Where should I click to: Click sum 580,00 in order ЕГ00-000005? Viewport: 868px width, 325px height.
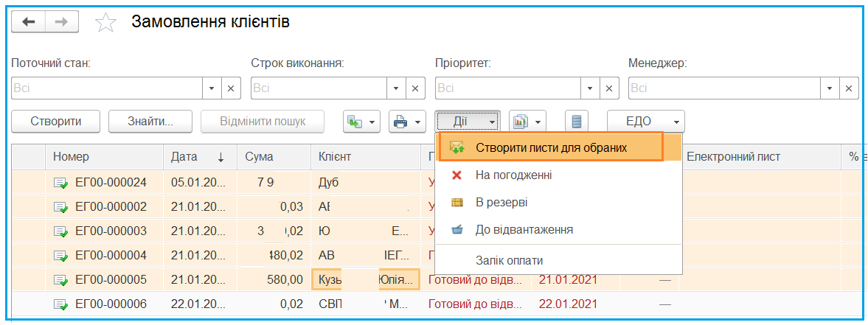point(285,280)
